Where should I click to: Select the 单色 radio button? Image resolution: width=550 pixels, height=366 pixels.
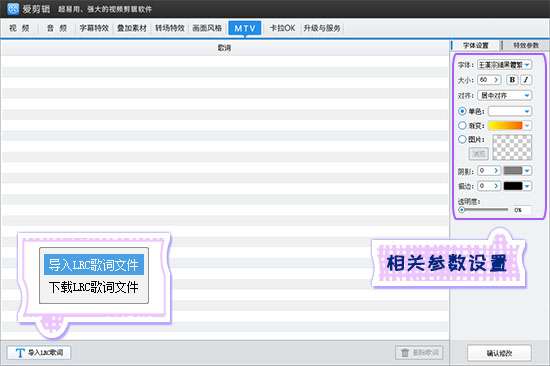coord(462,111)
